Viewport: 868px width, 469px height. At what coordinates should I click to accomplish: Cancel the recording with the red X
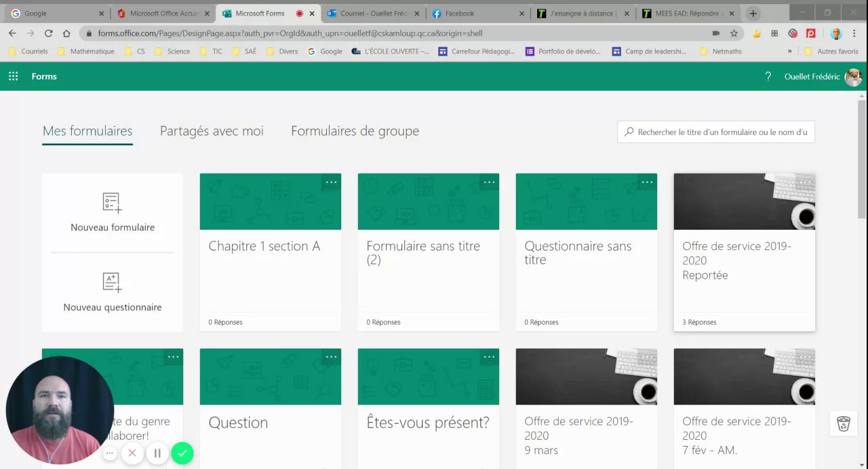(x=132, y=453)
